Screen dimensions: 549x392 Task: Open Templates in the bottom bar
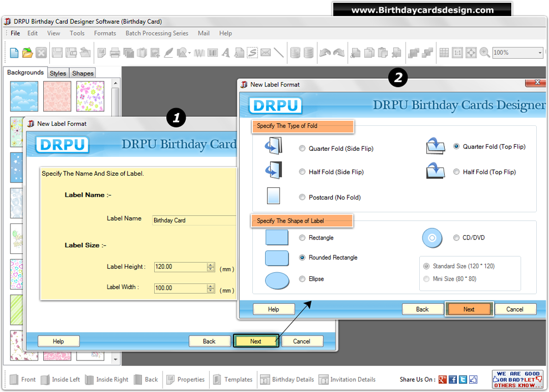point(233,379)
